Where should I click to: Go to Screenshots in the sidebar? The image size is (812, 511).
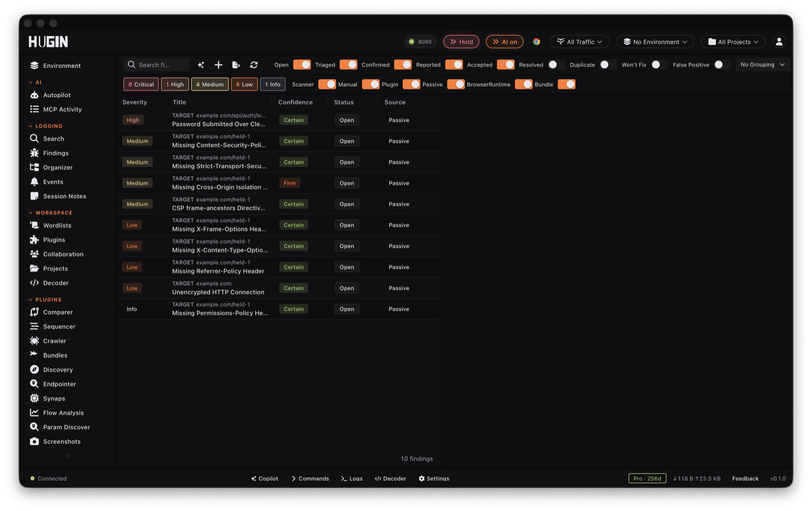coord(61,442)
